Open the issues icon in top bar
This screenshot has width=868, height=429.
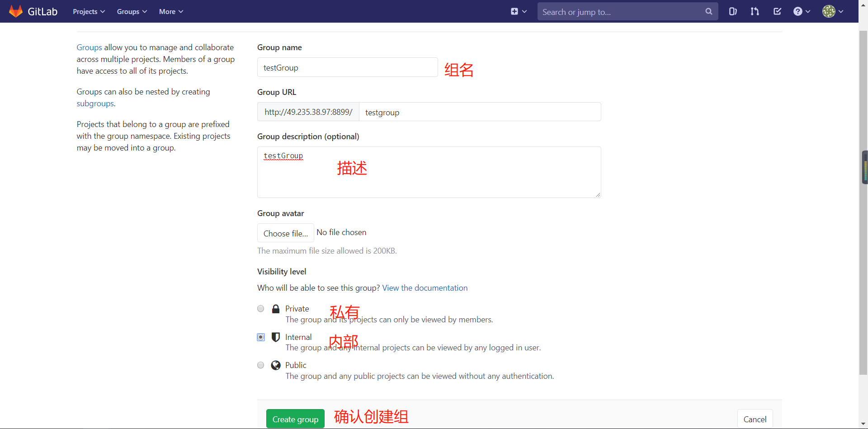[732, 11]
